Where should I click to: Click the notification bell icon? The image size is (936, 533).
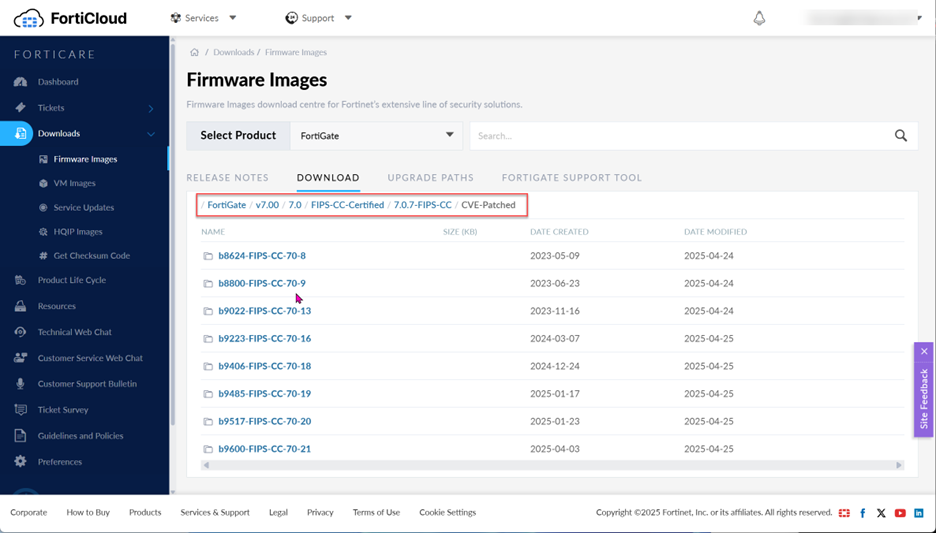pyautogui.click(x=759, y=18)
